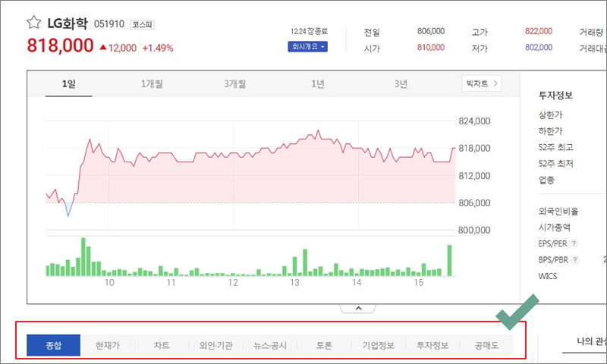Click the 외국인비율 label
The height and width of the screenshot is (364, 607).
click(x=558, y=212)
